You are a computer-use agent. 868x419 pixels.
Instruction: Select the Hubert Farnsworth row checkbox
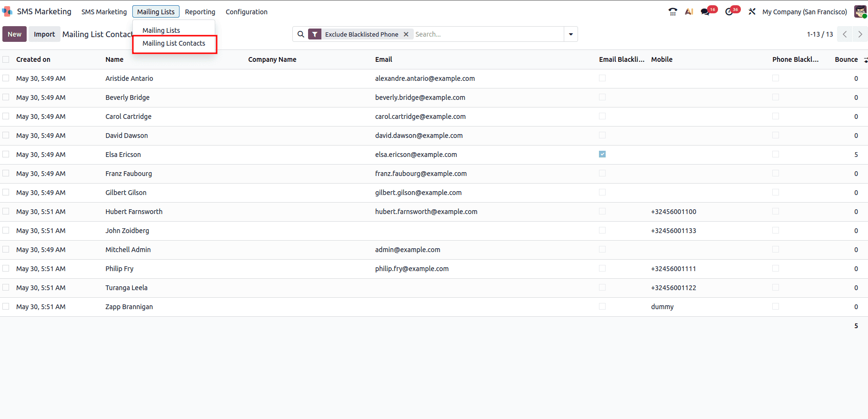(6, 211)
